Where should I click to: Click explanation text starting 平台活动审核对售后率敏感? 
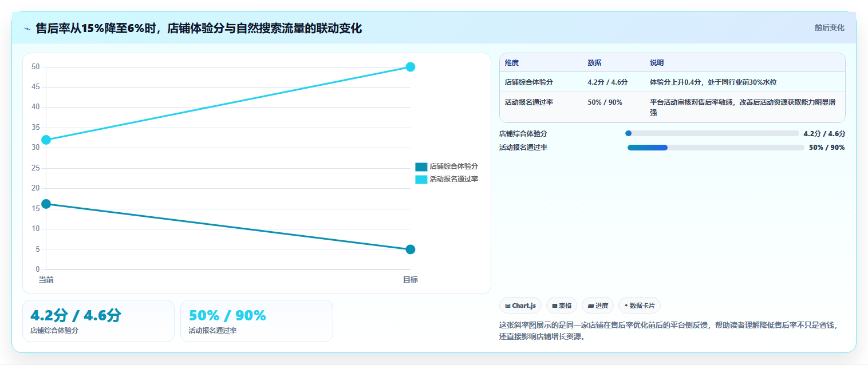coord(743,108)
